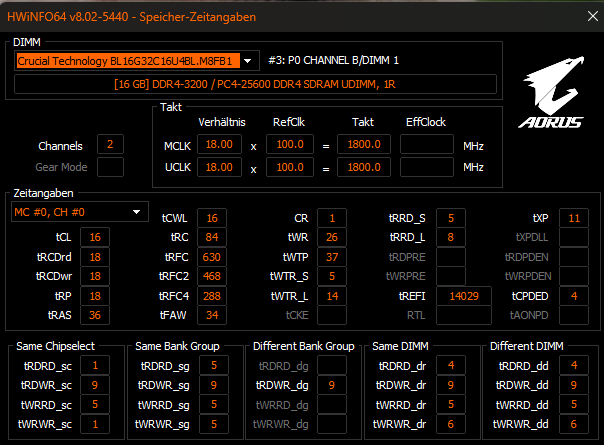Click the tRDWR_sg value 9
Viewport: 604px width, 445px height.
[214, 385]
